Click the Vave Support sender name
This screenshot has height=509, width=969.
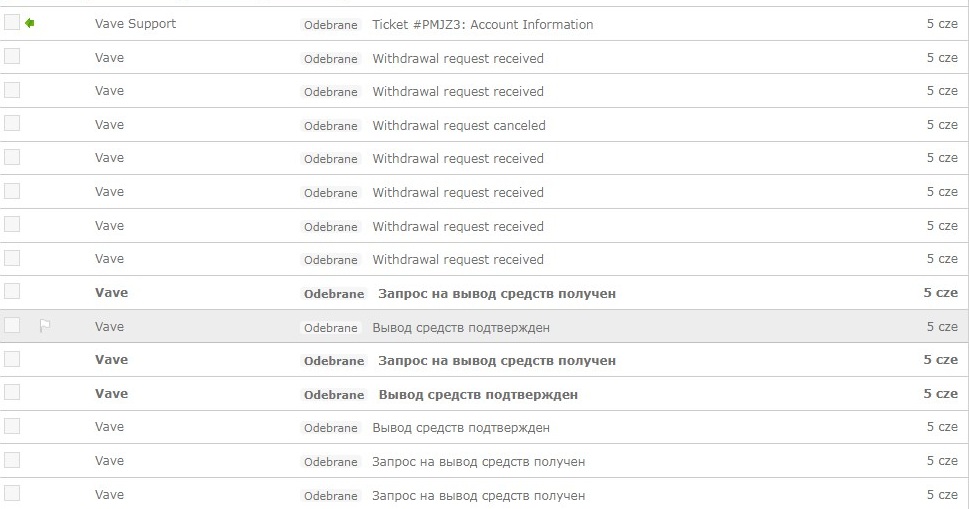click(x=135, y=23)
